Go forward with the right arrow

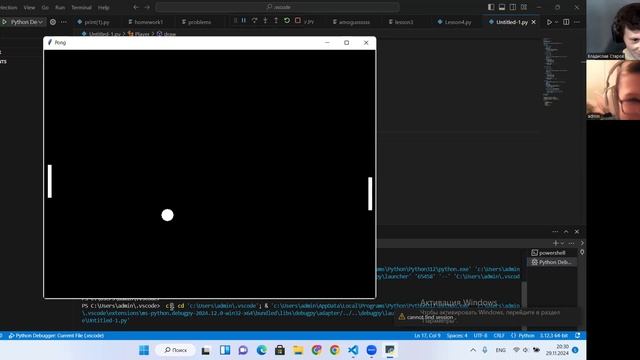(x=147, y=7)
